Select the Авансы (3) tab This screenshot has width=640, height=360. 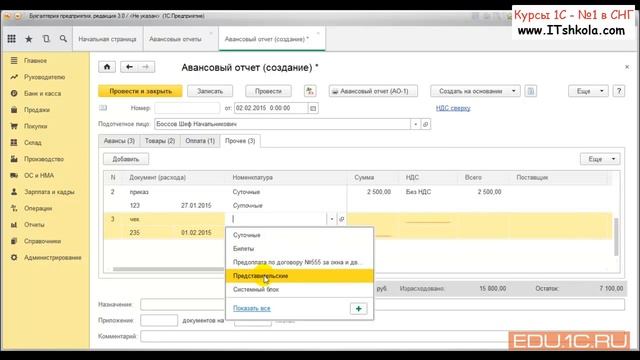coord(119,141)
